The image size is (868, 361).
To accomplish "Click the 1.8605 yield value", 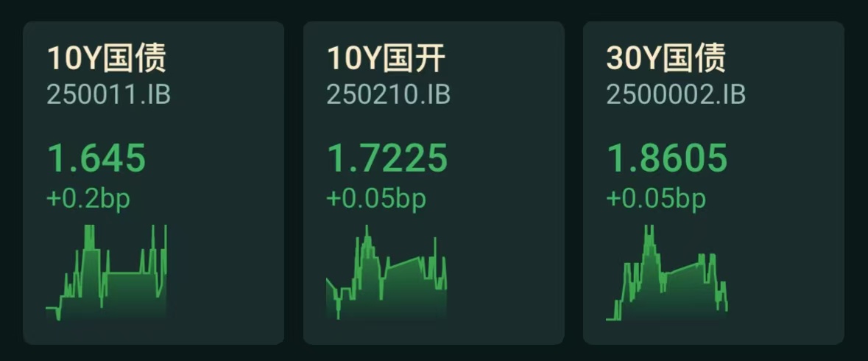I will [667, 158].
